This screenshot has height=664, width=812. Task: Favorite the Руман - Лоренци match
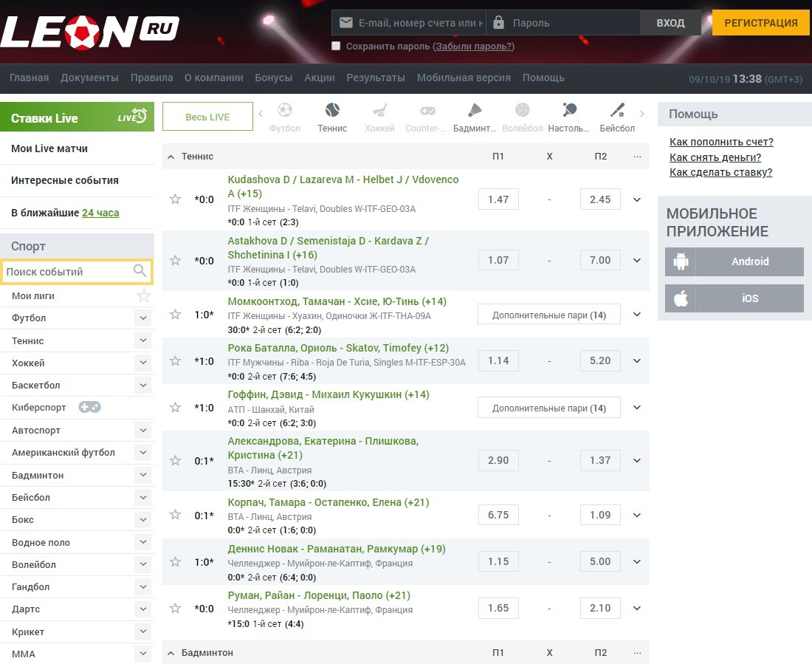(175, 608)
